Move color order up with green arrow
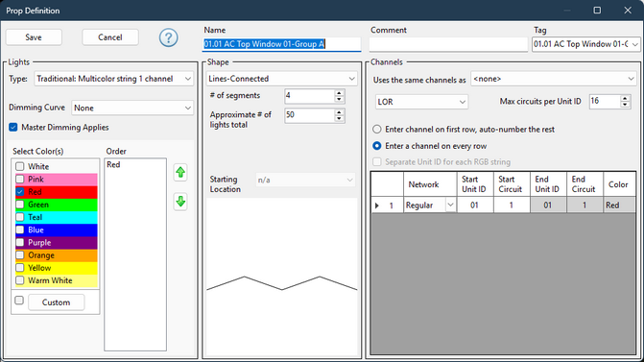The width and height of the screenshot is (644, 362). pos(180,172)
